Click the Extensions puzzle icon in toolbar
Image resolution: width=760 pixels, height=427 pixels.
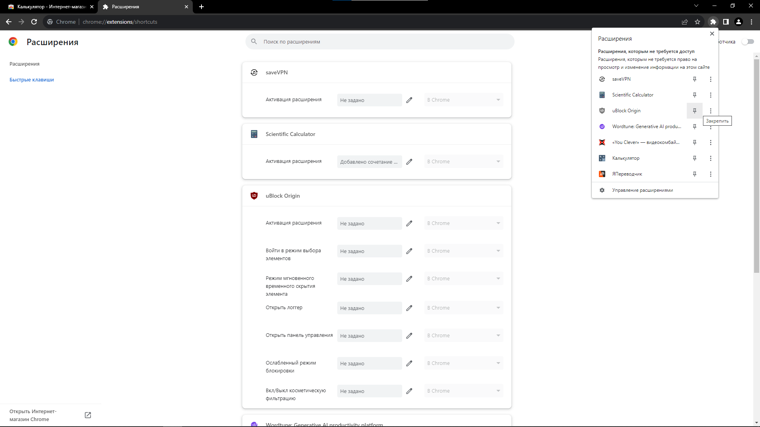pos(713,22)
